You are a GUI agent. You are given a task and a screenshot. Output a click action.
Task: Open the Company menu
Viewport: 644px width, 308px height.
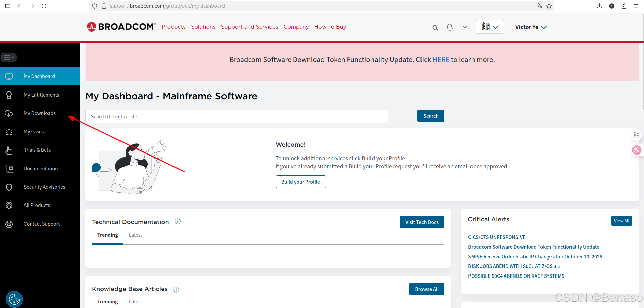click(296, 27)
